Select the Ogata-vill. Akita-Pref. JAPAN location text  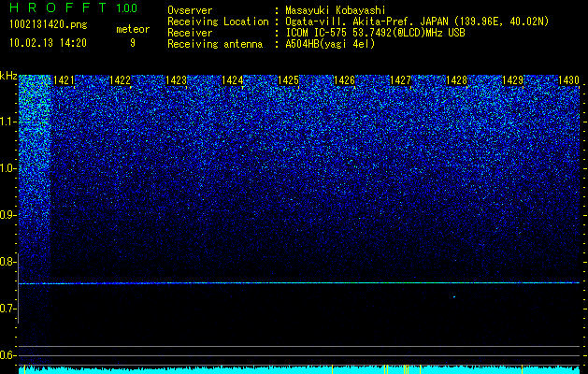click(416, 22)
